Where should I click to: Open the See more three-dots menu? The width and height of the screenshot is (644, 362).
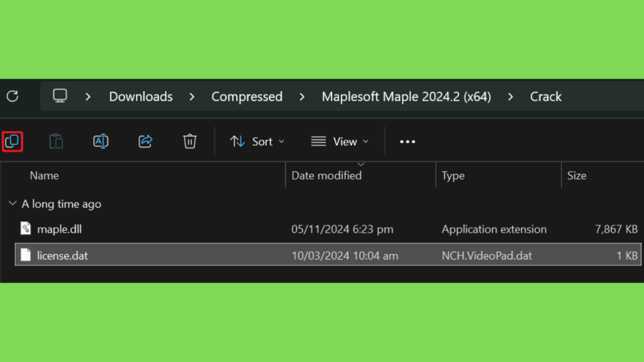pyautogui.click(x=408, y=141)
